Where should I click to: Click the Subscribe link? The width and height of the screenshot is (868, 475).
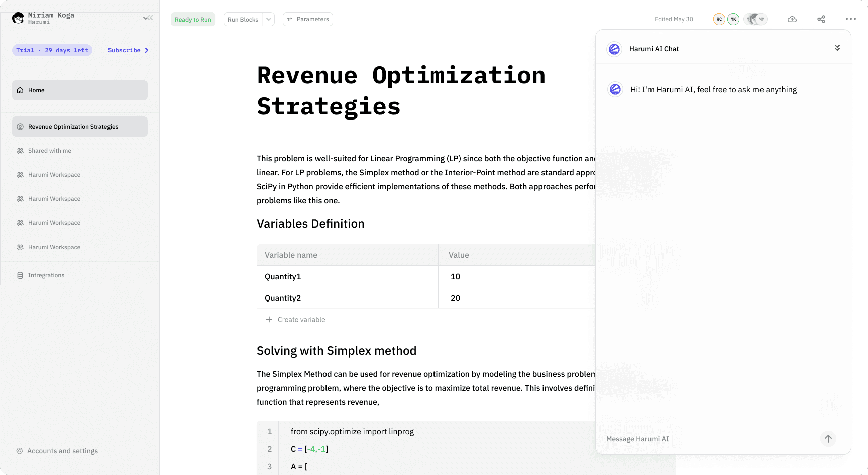[128, 50]
